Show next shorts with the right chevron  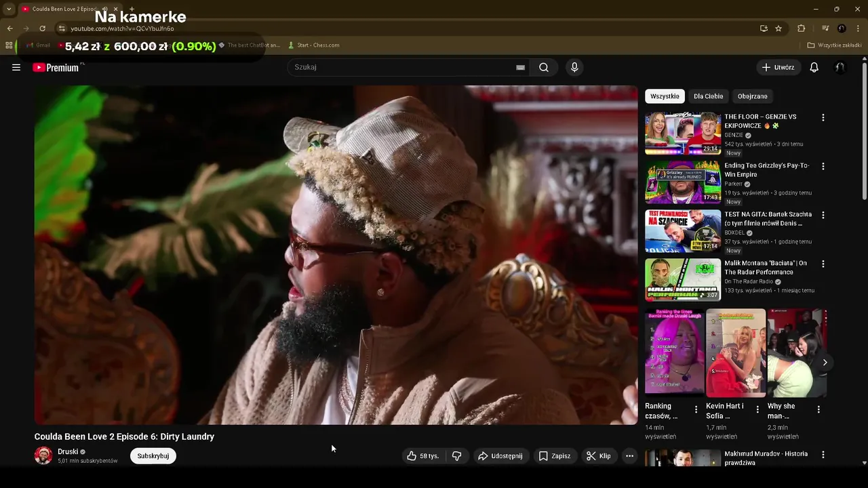825,363
